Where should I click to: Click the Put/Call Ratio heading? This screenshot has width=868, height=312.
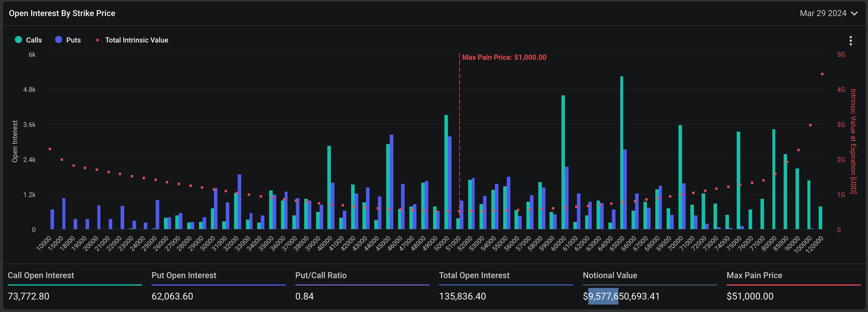pyautogui.click(x=321, y=275)
